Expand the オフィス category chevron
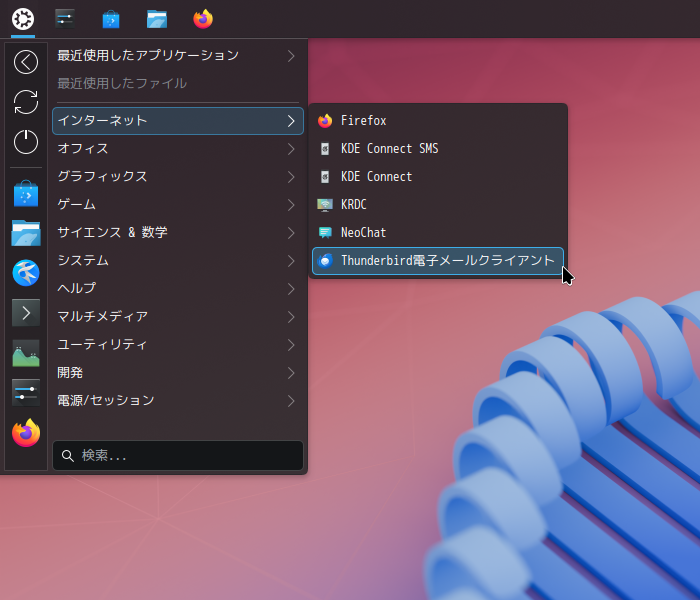The height and width of the screenshot is (600, 700). coord(291,149)
